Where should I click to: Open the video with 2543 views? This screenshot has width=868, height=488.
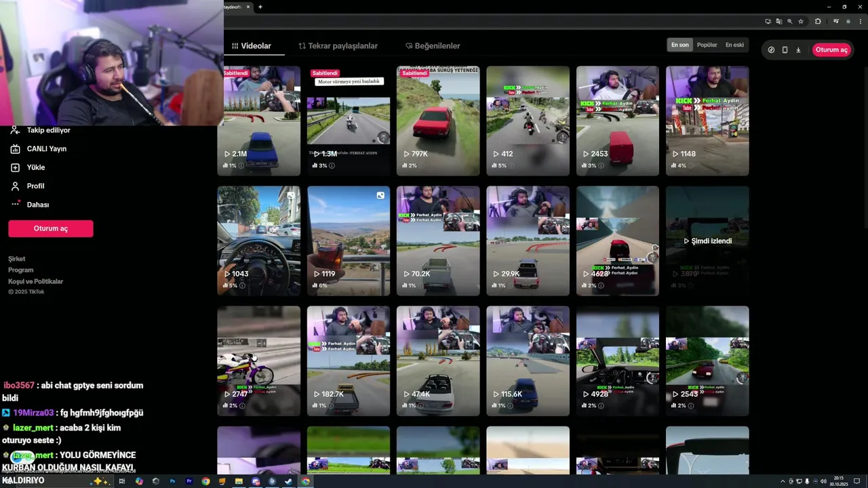707,361
